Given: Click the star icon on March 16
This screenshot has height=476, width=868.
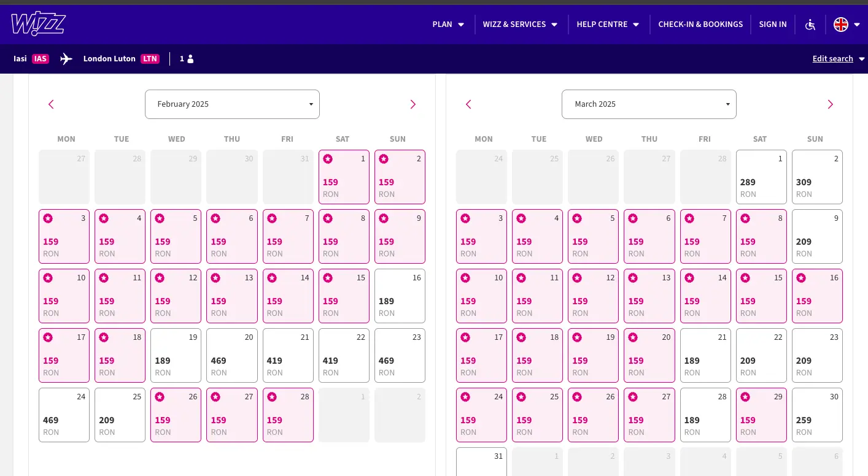Looking at the screenshot, I should tap(801, 278).
